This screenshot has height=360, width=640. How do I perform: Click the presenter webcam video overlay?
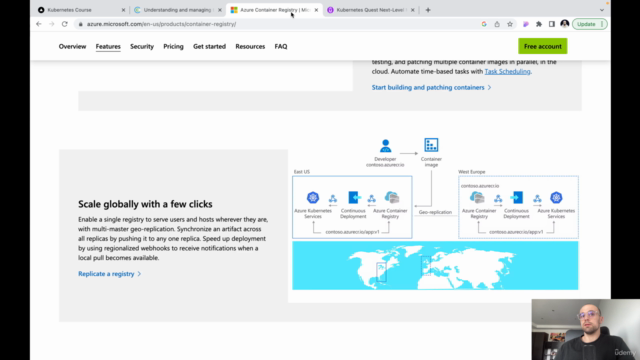(x=586, y=329)
